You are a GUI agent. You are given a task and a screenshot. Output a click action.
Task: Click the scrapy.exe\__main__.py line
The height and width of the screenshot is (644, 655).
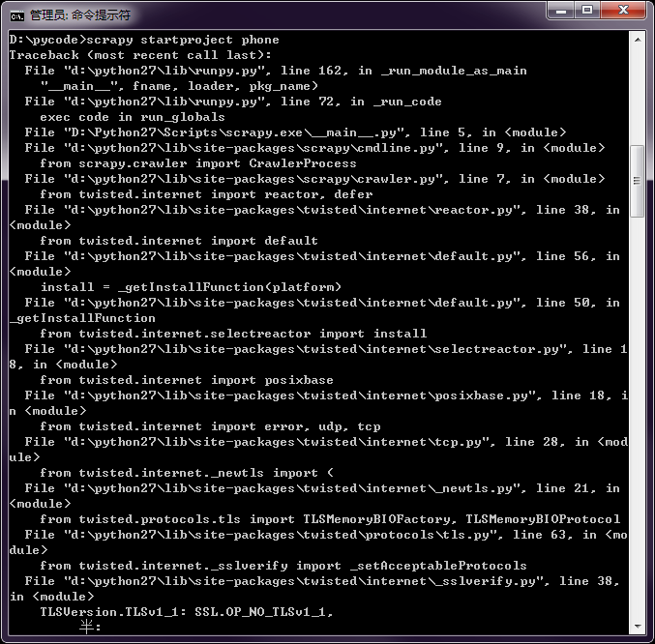click(295, 132)
